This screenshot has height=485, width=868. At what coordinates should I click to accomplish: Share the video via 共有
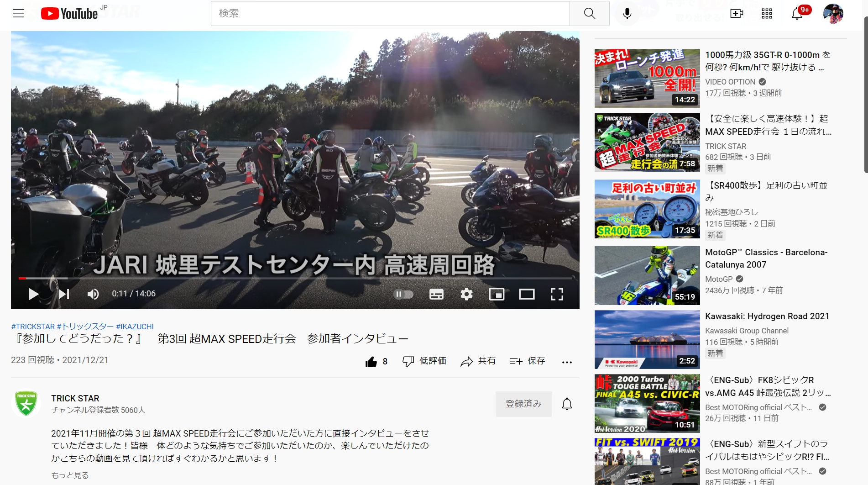pyautogui.click(x=478, y=361)
